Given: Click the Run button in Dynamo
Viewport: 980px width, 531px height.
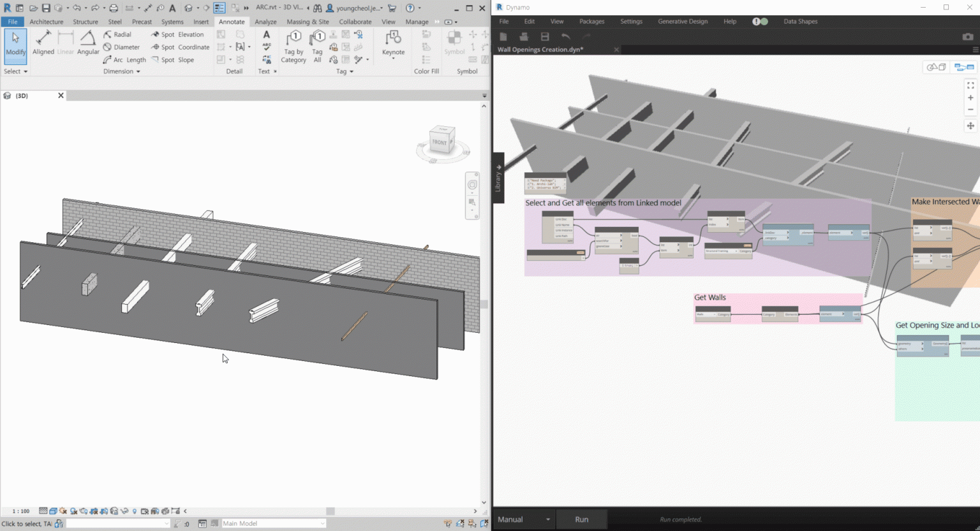Looking at the screenshot, I should coord(581,520).
